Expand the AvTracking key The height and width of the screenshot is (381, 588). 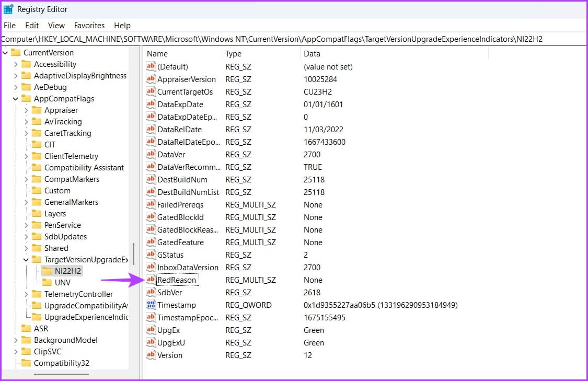[26, 122]
